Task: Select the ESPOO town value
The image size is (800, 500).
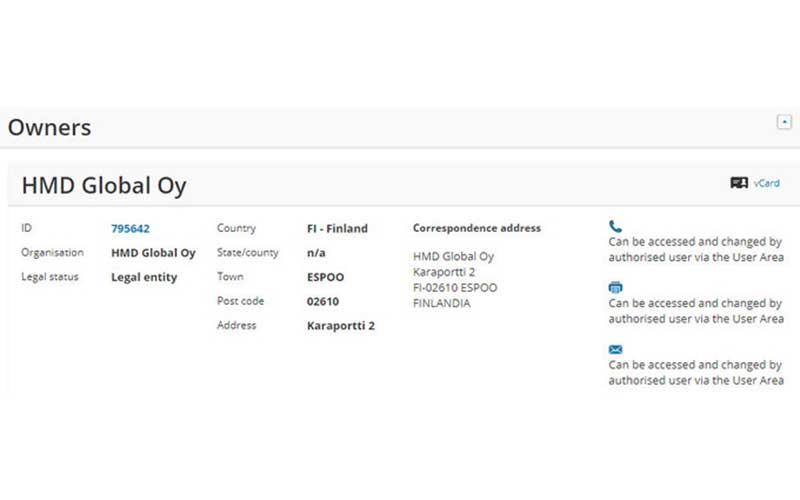Action: [x=325, y=277]
